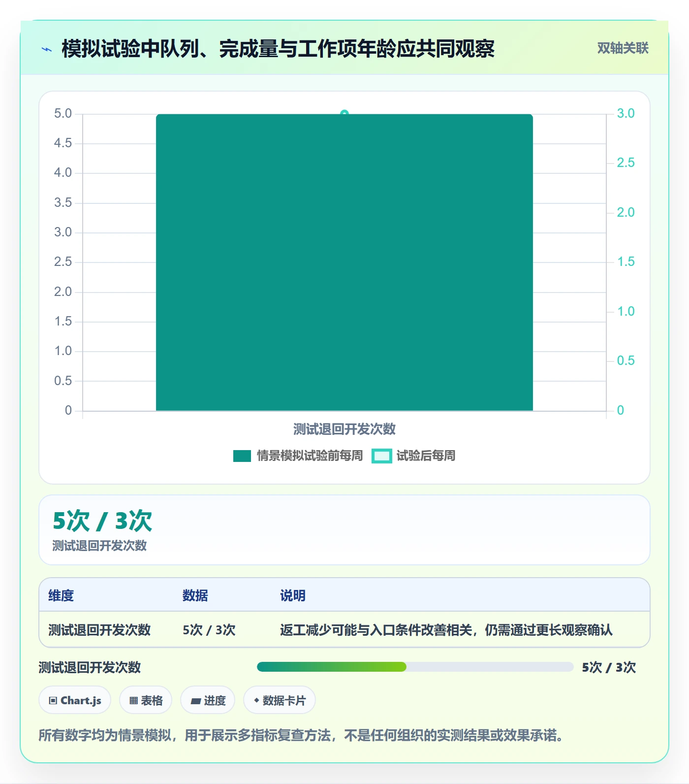Click the left axis tick 2.5
This screenshot has width=689, height=784.
pos(63,262)
